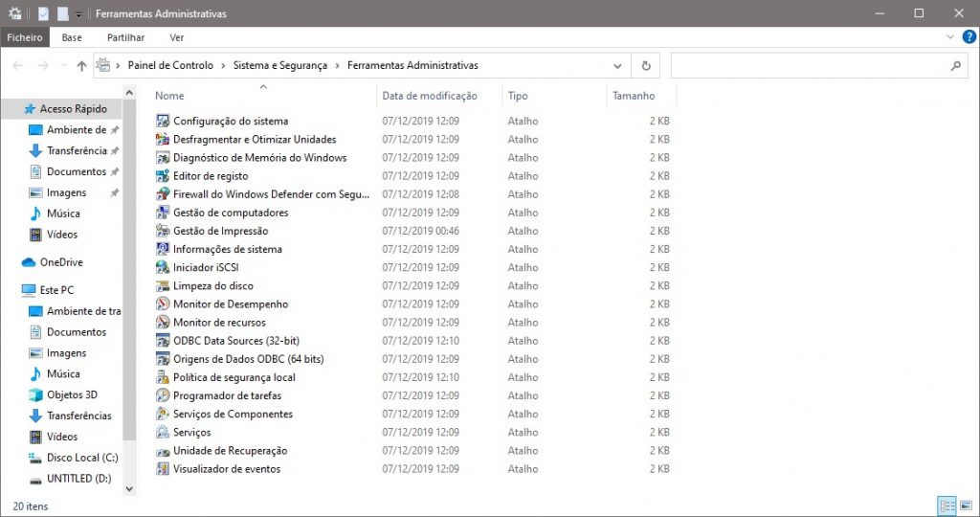Open the quick access toolbar customize dropdown
Viewport: 980px width, 517px height.
coord(78,13)
